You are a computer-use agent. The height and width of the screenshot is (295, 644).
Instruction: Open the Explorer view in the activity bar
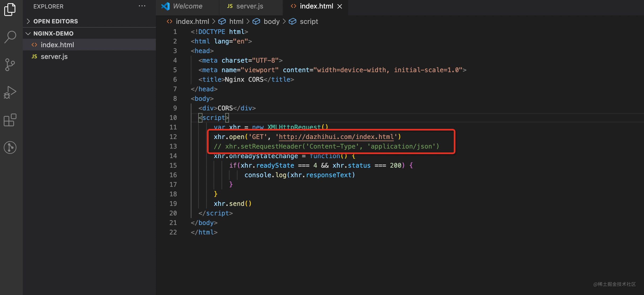tap(10, 9)
